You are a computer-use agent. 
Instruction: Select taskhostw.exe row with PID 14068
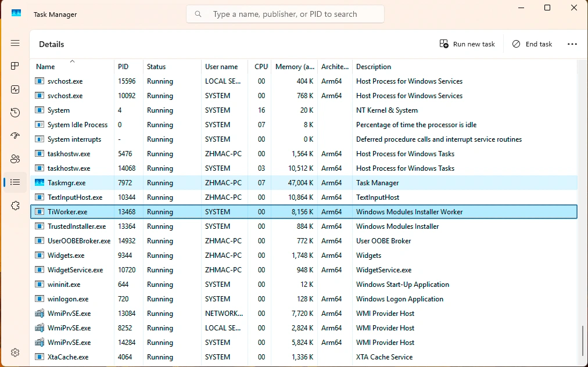(x=304, y=168)
